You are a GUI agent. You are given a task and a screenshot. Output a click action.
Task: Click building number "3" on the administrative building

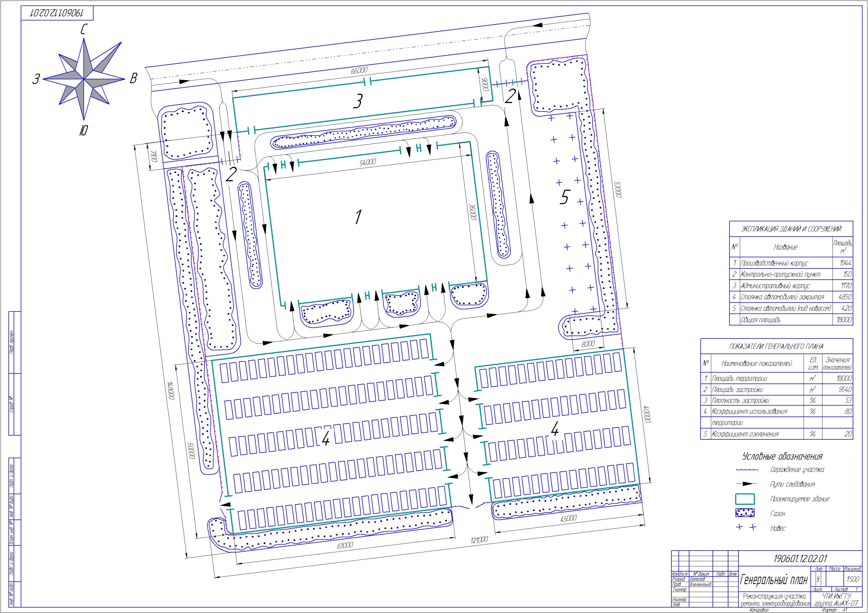[x=357, y=101]
